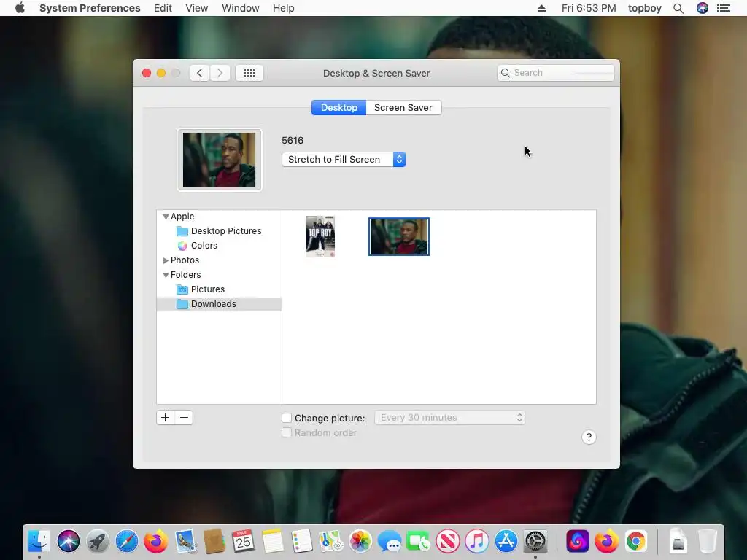Viewport: 747px width, 560px height.
Task: Open Google Chrome icon in Dock
Action: 636,542
